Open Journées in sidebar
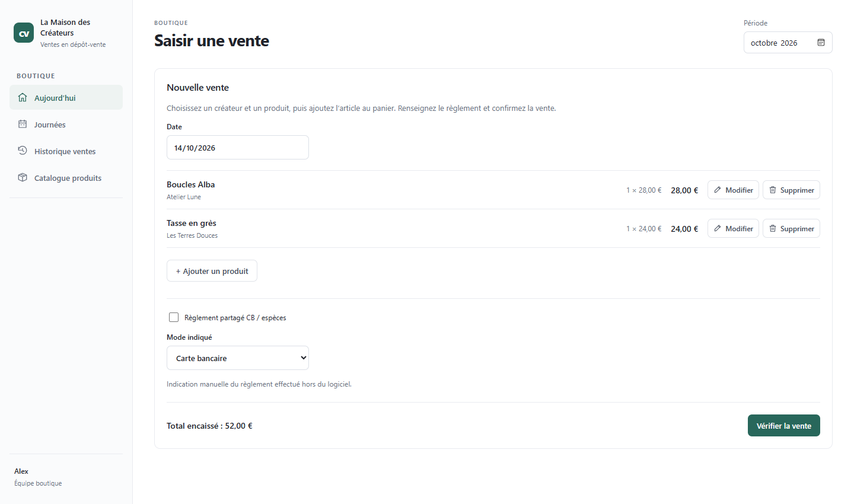 pos(66,124)
